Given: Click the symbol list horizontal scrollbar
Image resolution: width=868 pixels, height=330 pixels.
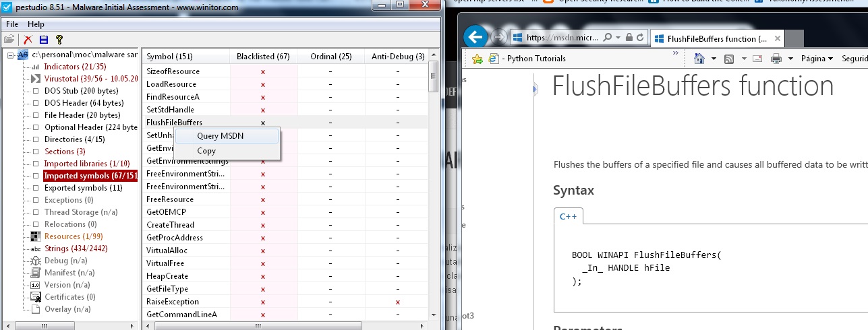Looking at the screenshot, I should pyautogui.click(x=283, y=325).
